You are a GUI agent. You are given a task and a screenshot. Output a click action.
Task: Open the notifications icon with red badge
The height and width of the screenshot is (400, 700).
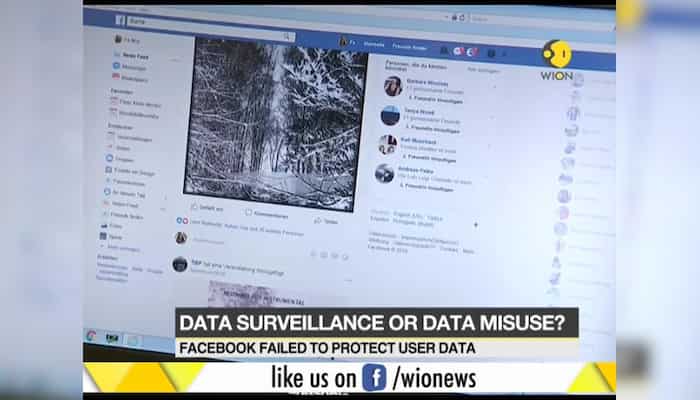click(x=472, y=52)
